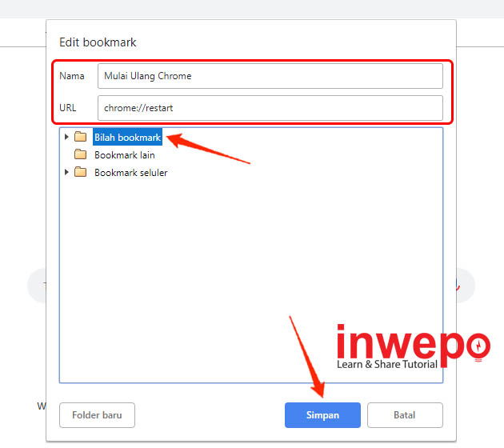Image resolution: width=504 pixels, height=448 pixels.
Task: Select the Bookmark seluler folder icon
Action: tap(80, 172)
